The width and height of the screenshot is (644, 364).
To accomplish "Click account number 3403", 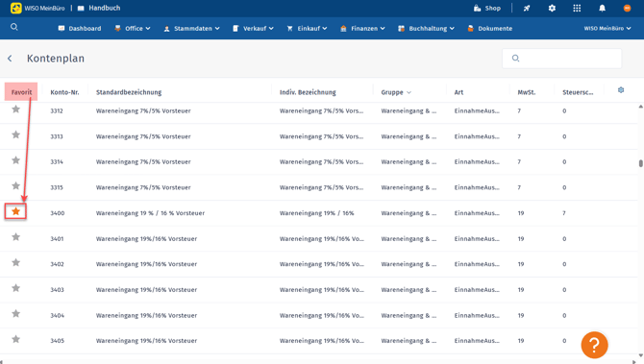I will tap(57, 290).
